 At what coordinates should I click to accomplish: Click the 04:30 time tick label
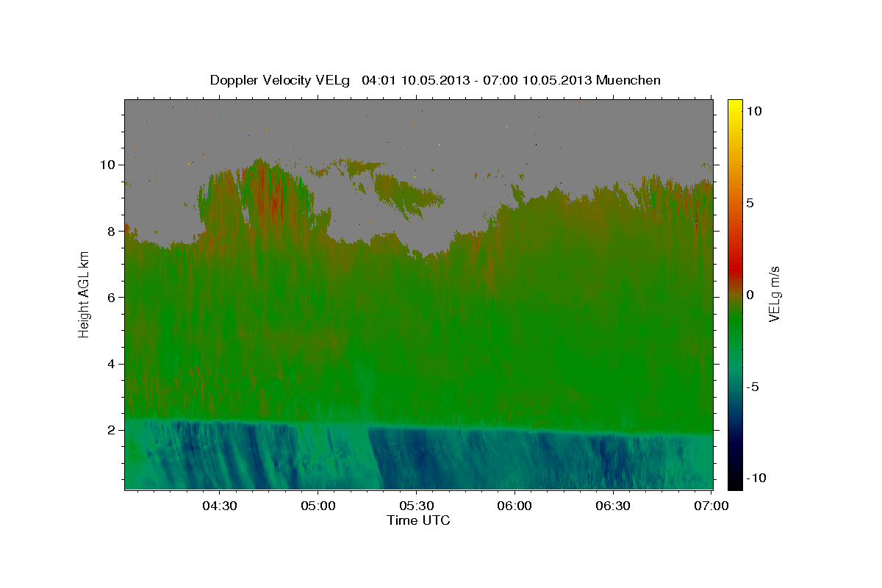(219, 506)
